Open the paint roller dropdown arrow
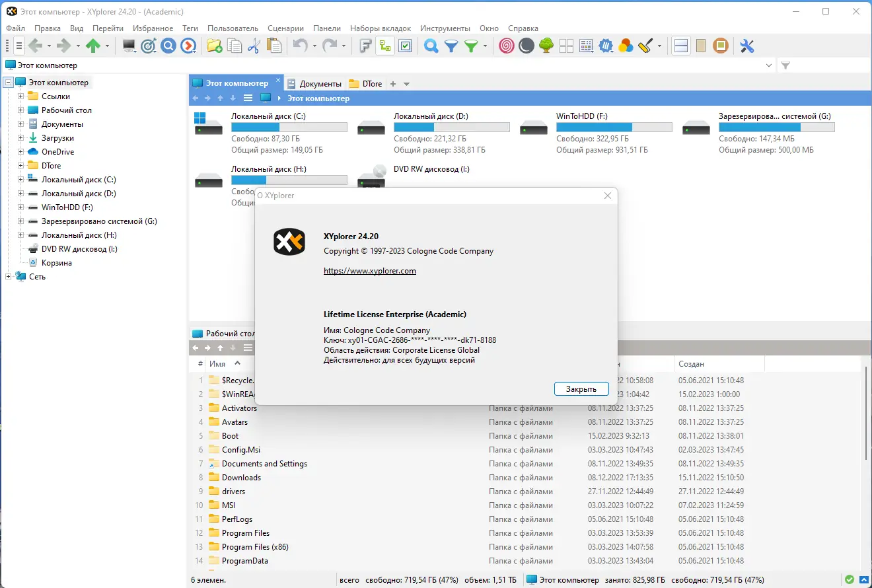 [659, 46]
